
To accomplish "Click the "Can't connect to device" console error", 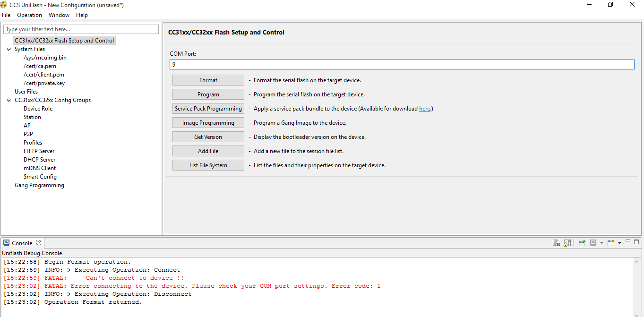I will coord(101,278).
